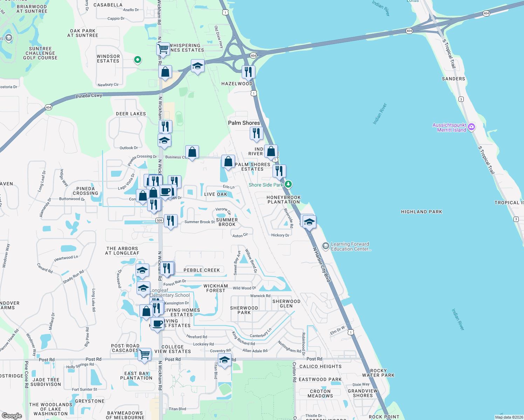
Task: Click the Aussichtspunkt Merritt Island attraction icon
Action: click(x=471, y=127)
